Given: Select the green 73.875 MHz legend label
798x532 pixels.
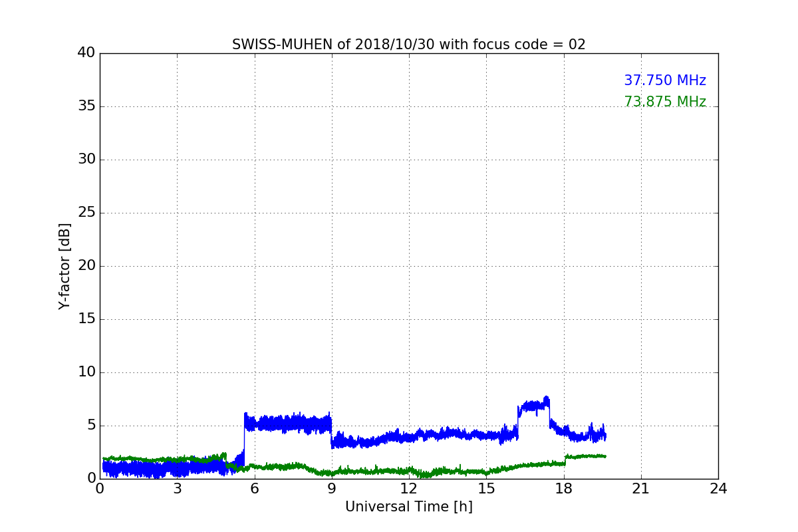Looking at the screenshot, I should click(x=665, y=102).
